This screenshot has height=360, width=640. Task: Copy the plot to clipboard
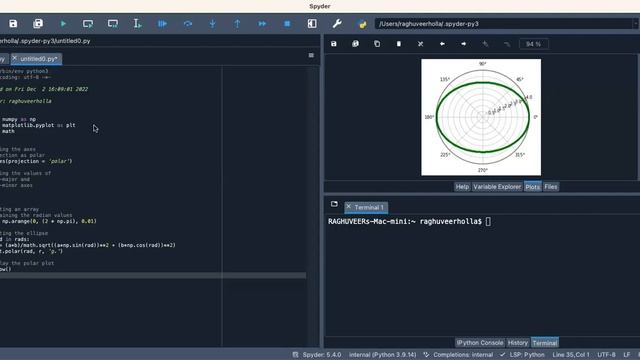tap(377, 44)
